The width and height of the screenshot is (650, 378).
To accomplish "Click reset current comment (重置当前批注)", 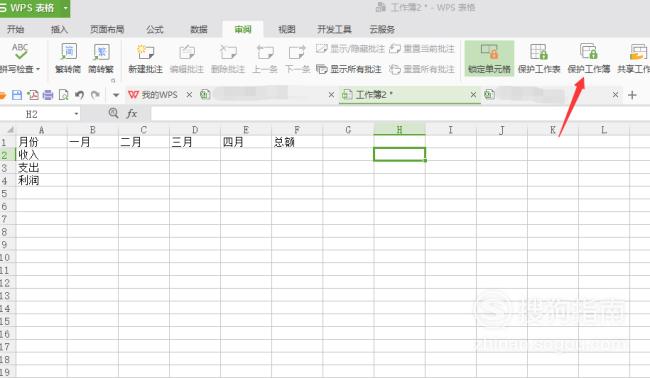I will (422, 49).
